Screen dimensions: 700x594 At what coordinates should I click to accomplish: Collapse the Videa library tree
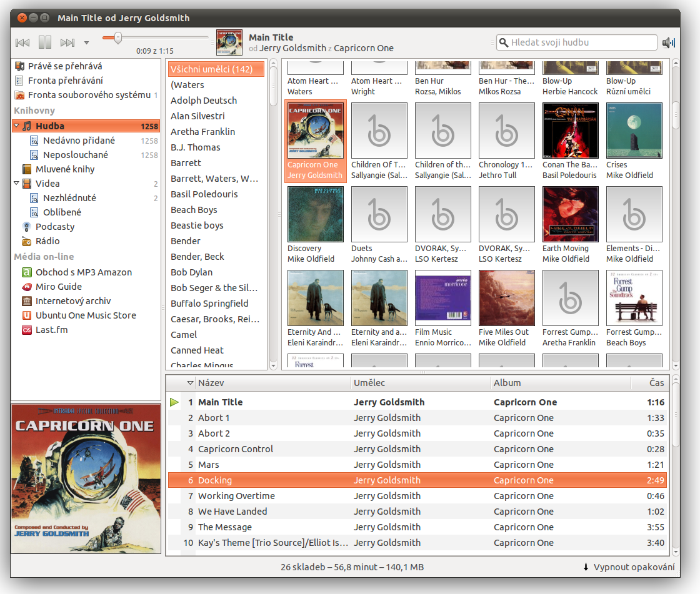click(x=16, y=184)
